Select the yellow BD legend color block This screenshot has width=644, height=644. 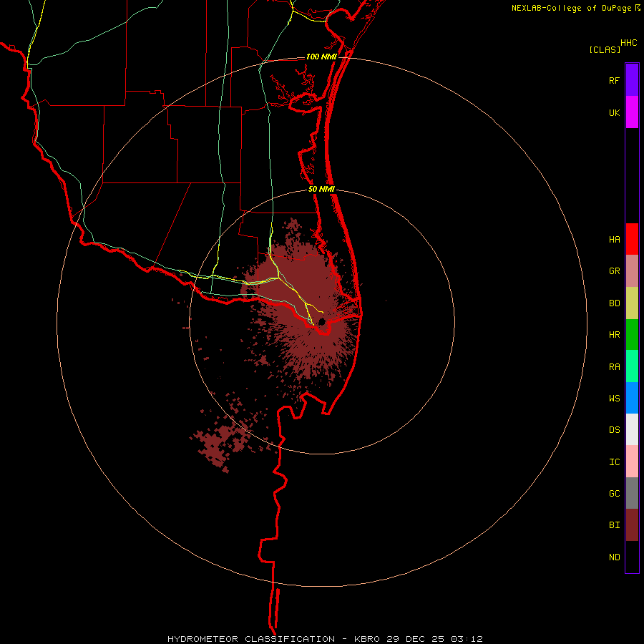tap(632, 303)
